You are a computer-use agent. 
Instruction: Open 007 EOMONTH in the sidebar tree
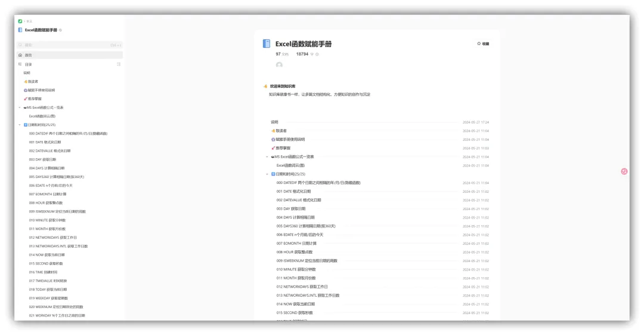click(48, 194)
